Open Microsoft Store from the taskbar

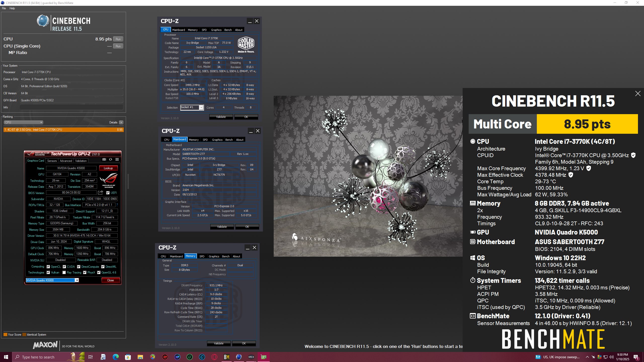coord(128,357)
